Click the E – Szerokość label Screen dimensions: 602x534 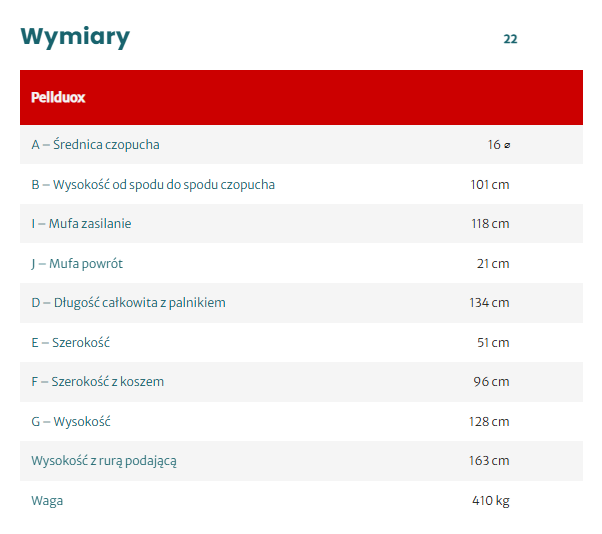click(x=70, y=343)
